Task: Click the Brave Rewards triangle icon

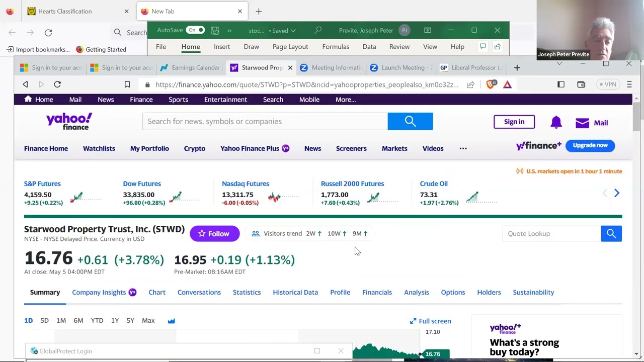Action: [x=507, y=84]
